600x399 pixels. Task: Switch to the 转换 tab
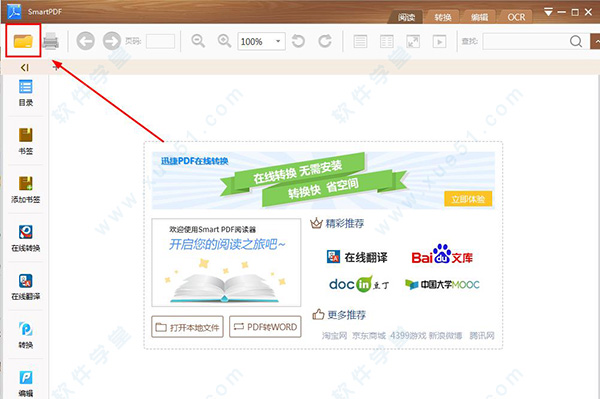pyautogui.click(x=443, y=17)
